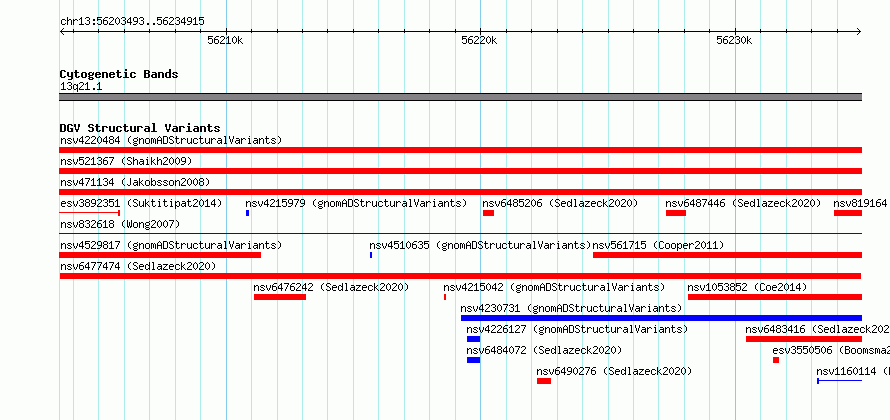Select the 13q21.1 band label
Screen dimensions: 890x420
(x=81, y=87)
